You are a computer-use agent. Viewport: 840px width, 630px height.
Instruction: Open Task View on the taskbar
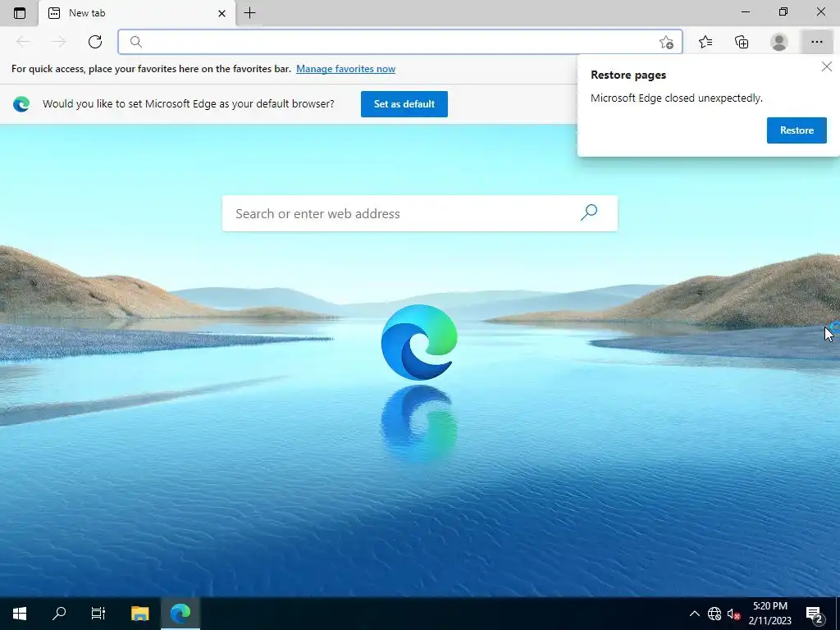tap(98, 613)
